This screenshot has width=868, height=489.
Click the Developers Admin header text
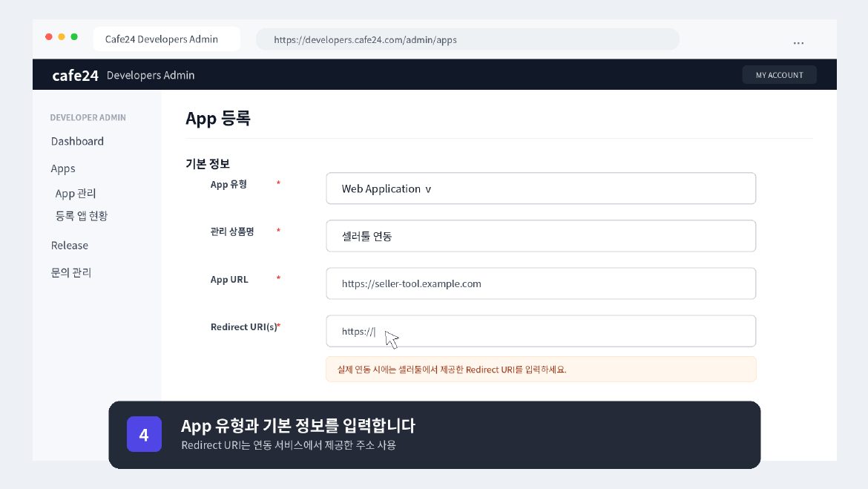tap(151, 75)
